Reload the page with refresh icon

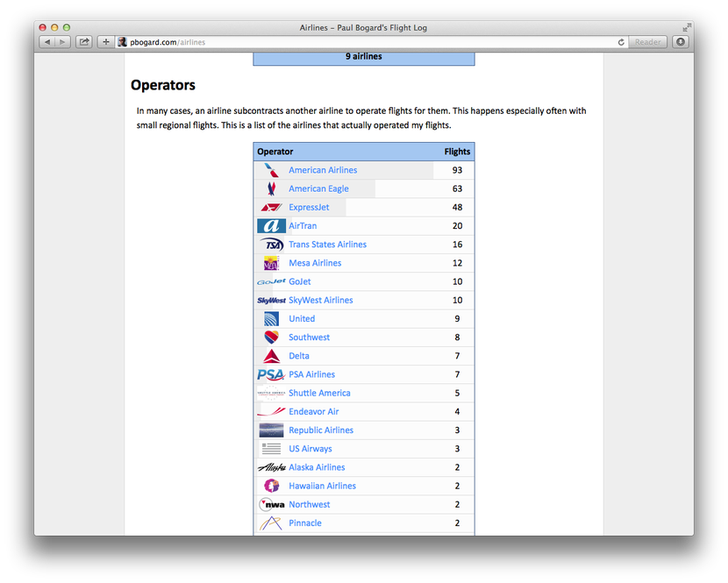pyautogui.click(x=622, y=42)
